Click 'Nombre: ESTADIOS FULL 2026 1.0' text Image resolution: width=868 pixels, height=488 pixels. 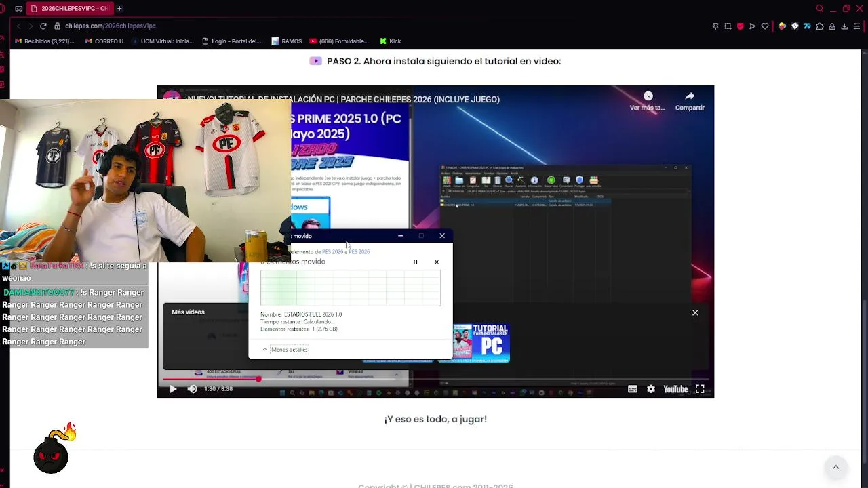301,314
